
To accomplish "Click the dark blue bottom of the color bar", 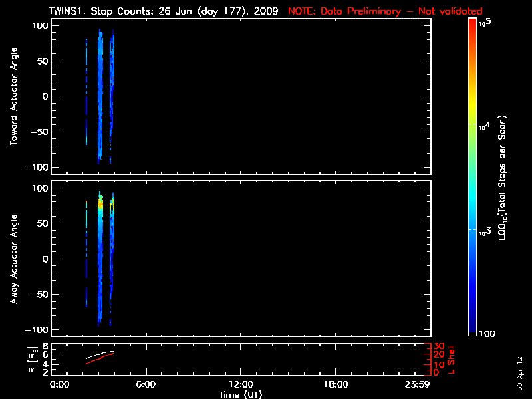I will click(473, 329).
